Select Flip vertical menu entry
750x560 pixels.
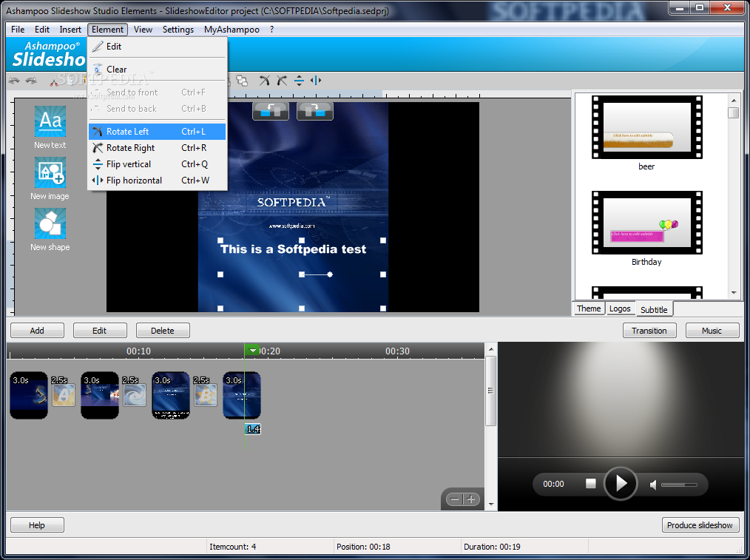coord(157,164)
